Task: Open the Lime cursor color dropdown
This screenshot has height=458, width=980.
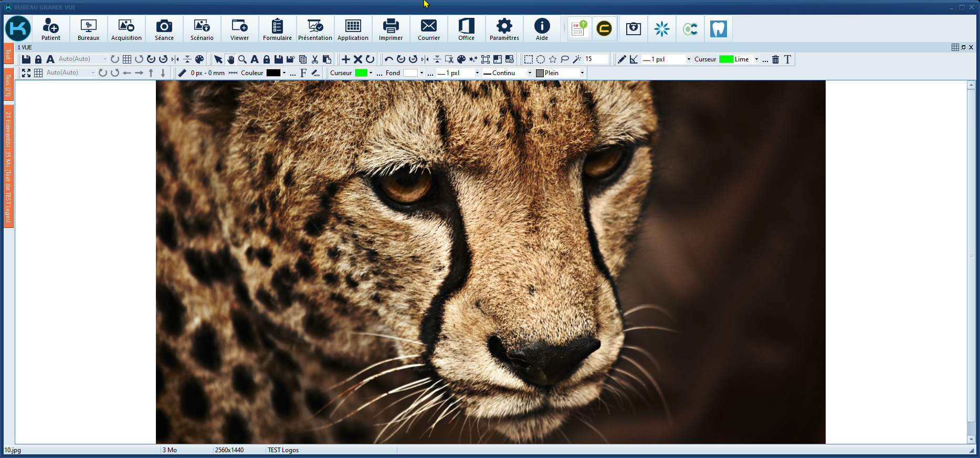Action: [756, 59]
